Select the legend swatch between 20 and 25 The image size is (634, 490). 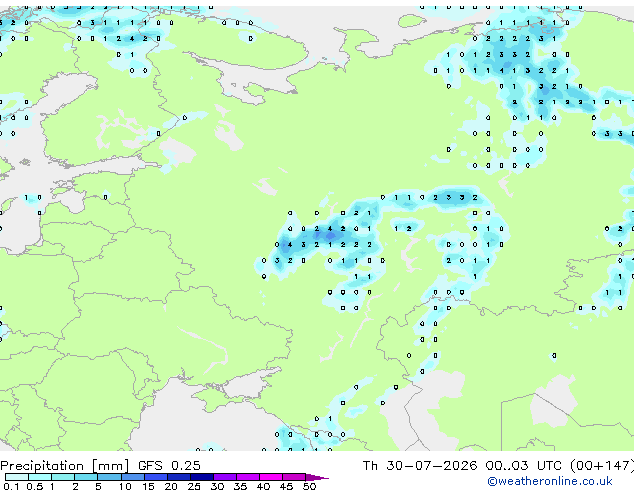[178, 477]
